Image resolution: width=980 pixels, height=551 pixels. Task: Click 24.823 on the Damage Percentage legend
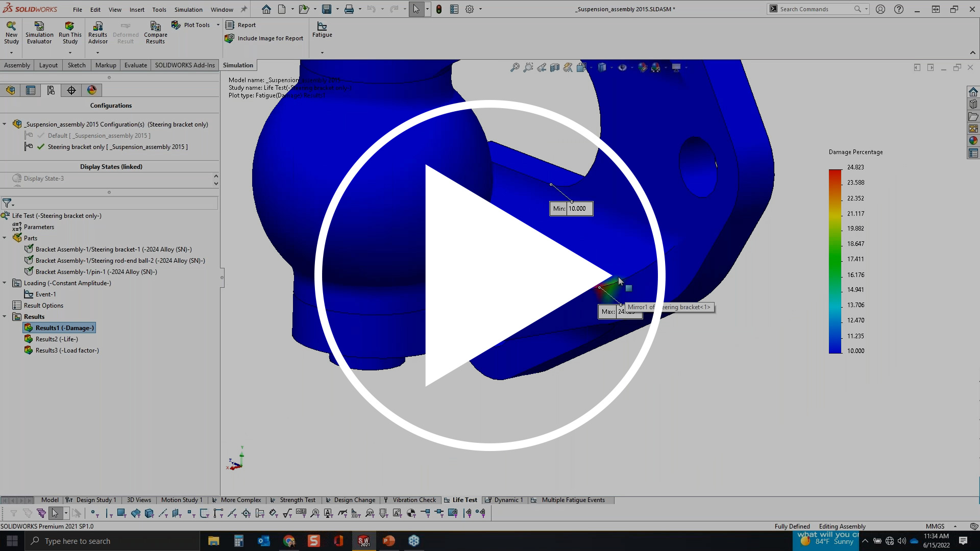click(x=855, y=167)
